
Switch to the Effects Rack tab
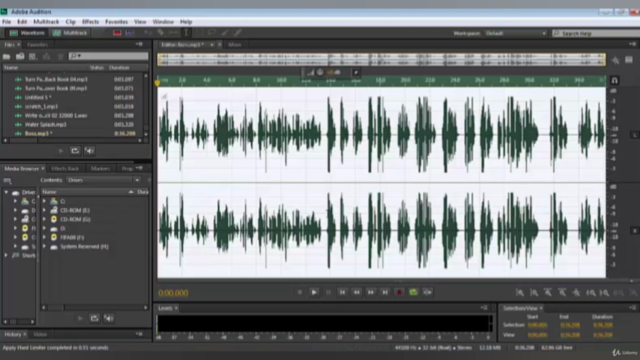click(65, 169)
